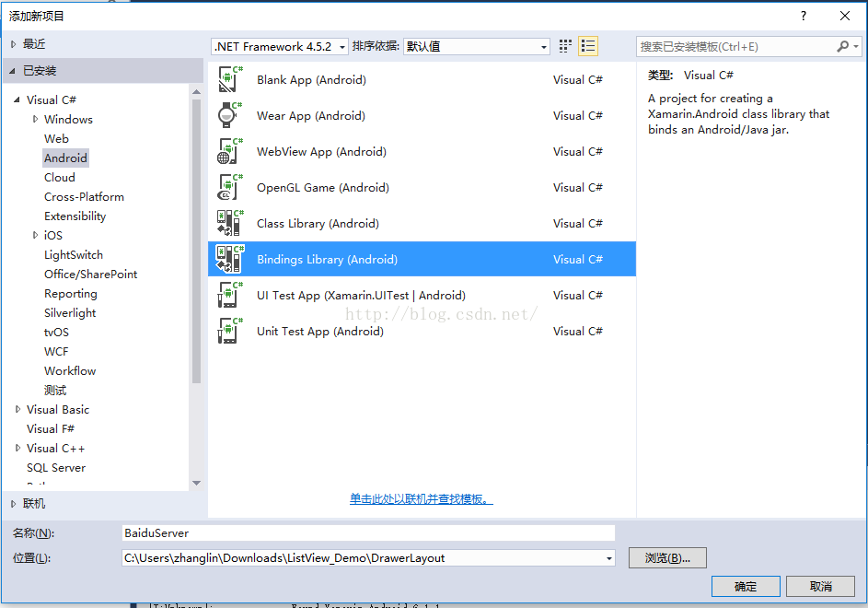Select the LightSwitch category
This screenshot has width=868, height=608.
pyautogui.click(x=74, y=255)
